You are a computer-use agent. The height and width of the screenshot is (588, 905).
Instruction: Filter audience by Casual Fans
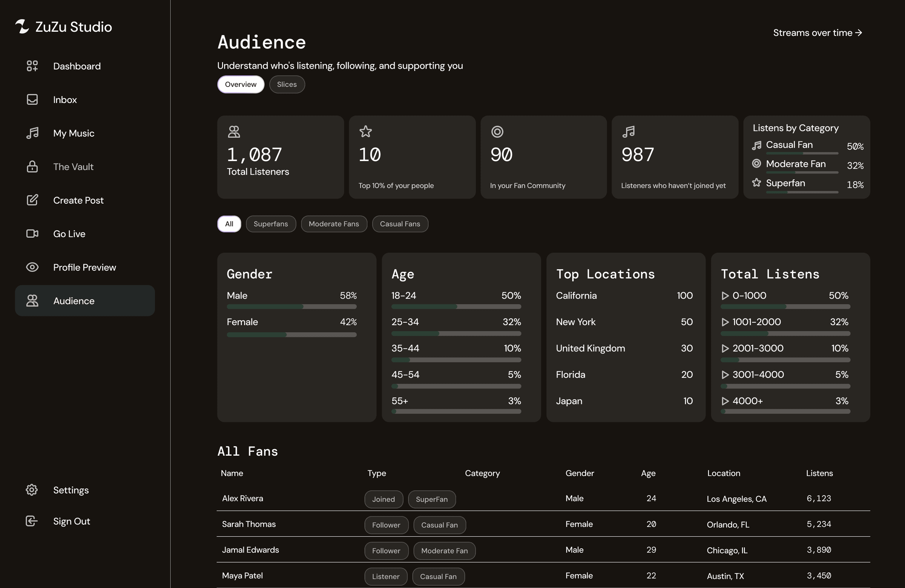400,224
